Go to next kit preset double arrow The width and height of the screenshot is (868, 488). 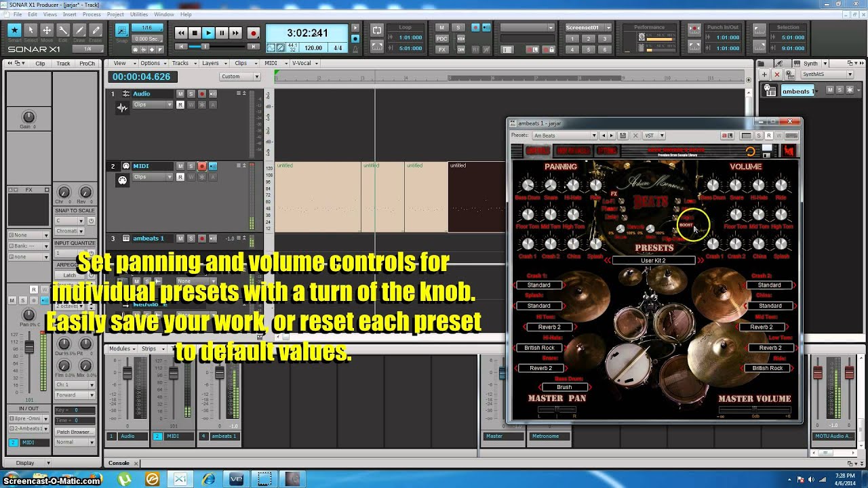pyautogui.click(x=701, y=260)
